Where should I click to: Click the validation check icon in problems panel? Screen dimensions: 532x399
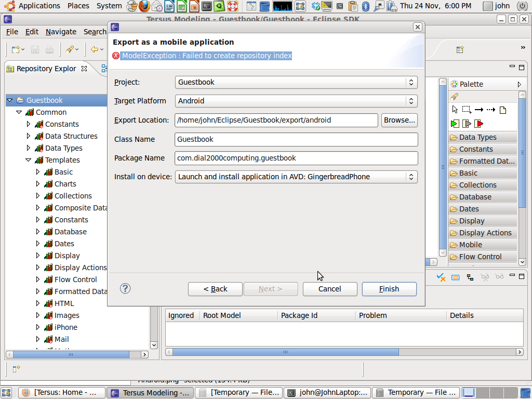[441, 277]
